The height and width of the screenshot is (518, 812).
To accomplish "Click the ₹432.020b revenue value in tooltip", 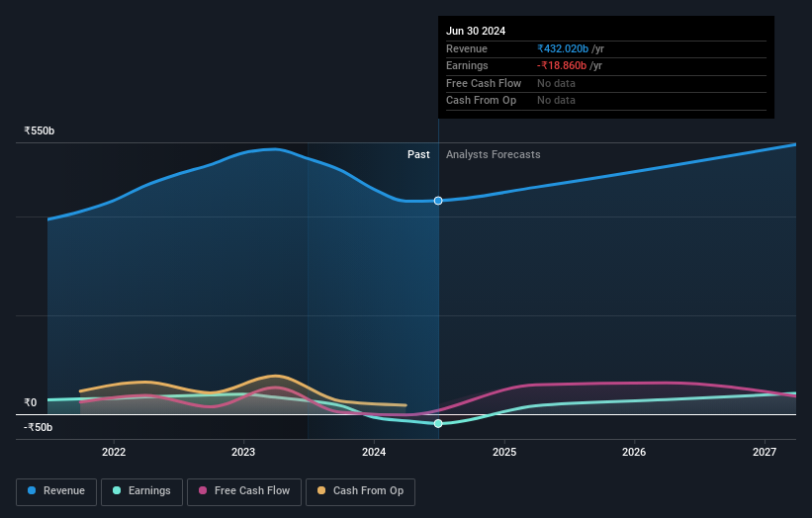I will click(563, 48).
